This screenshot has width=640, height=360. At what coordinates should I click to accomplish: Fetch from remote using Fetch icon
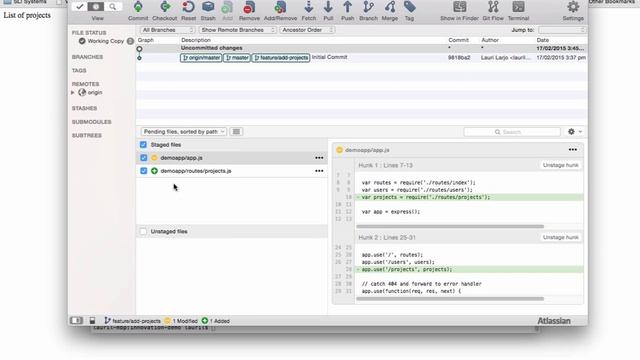pos(309,7)
